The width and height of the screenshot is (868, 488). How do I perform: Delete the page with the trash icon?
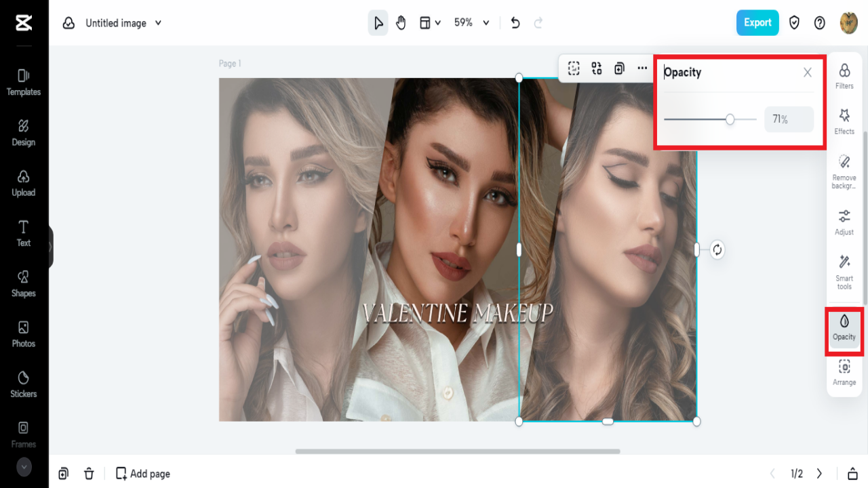tap(89, 473)
